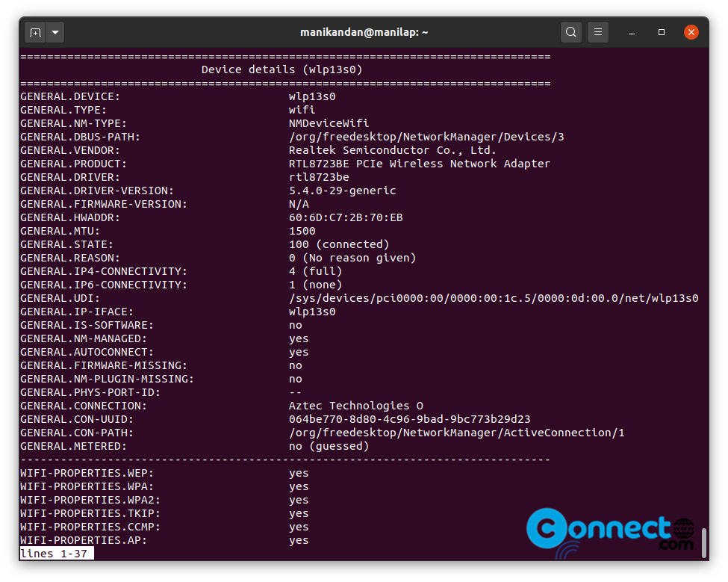Image resolution: width=728 pixels, height=582 pixels.
Task: Select the driver name rtl8723be
Action: pyautogui.click(x=319, y=177)
